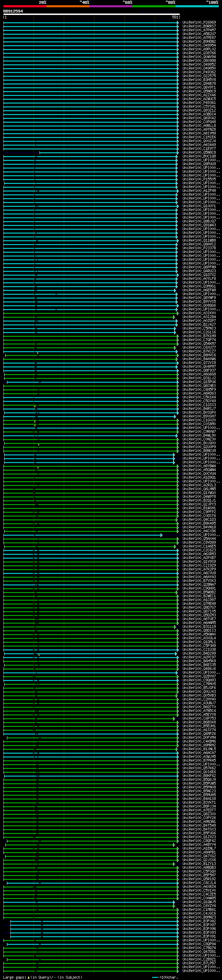Click hit label UniRef100_A9PL02
This screenshot has width=222, height=980.
(199, 49)
